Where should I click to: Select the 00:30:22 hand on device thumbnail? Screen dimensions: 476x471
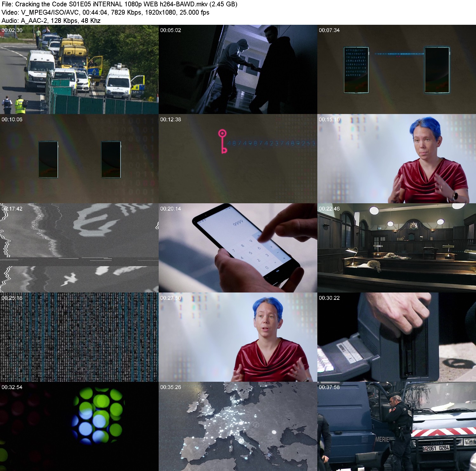click(397, 337)
